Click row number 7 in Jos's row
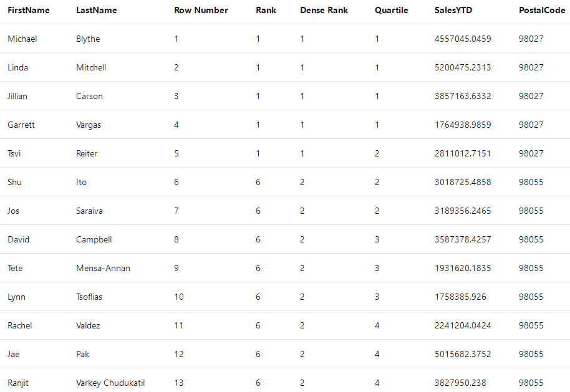The width and height of the screenshot is (570, 392). pos(176,211)
